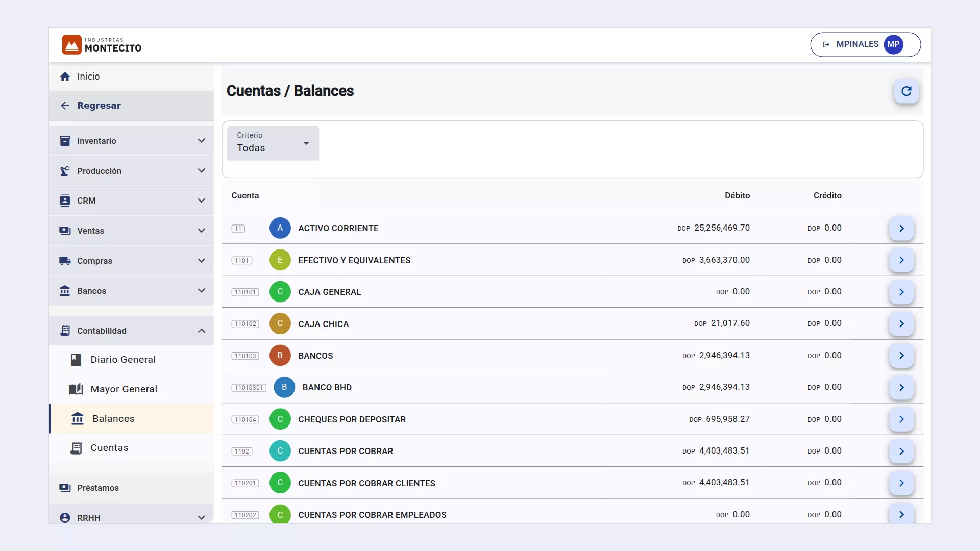Click the red B avatar for BANCOS
Screen dimensions: 980x551
coord(280,356)
